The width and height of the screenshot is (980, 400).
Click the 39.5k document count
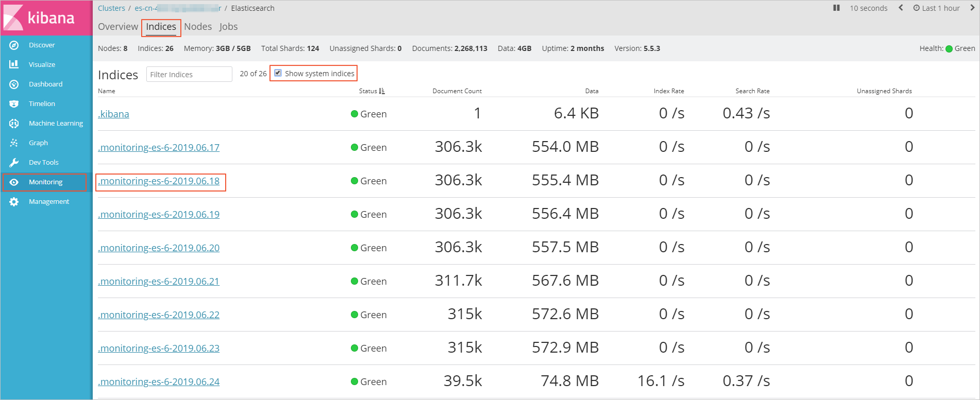click(x=463, y=381)
